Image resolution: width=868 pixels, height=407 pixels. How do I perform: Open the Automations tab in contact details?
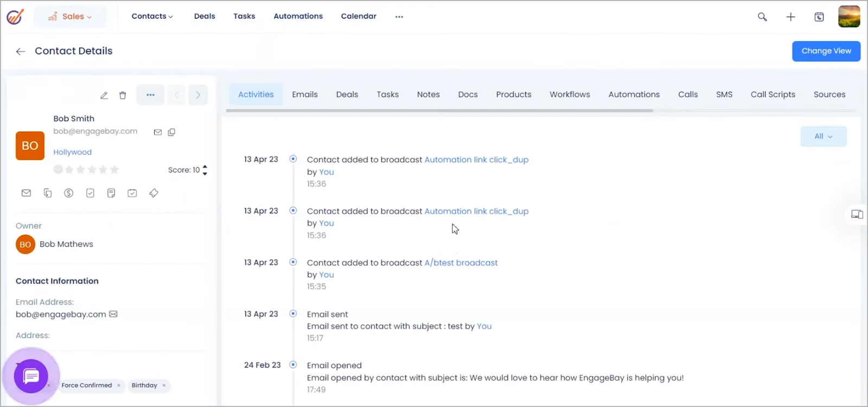tap(634, 94)
